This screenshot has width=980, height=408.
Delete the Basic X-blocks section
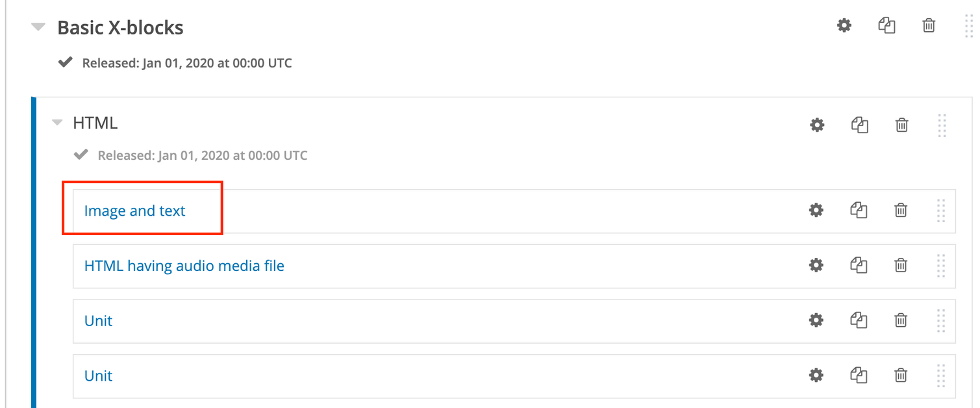click(x=929, y=26)
